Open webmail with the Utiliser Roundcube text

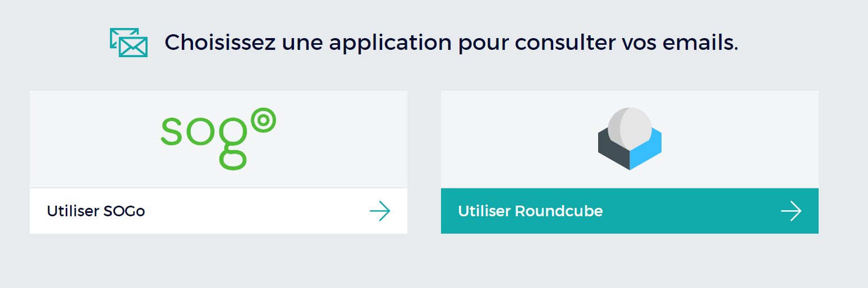(531, 211)
